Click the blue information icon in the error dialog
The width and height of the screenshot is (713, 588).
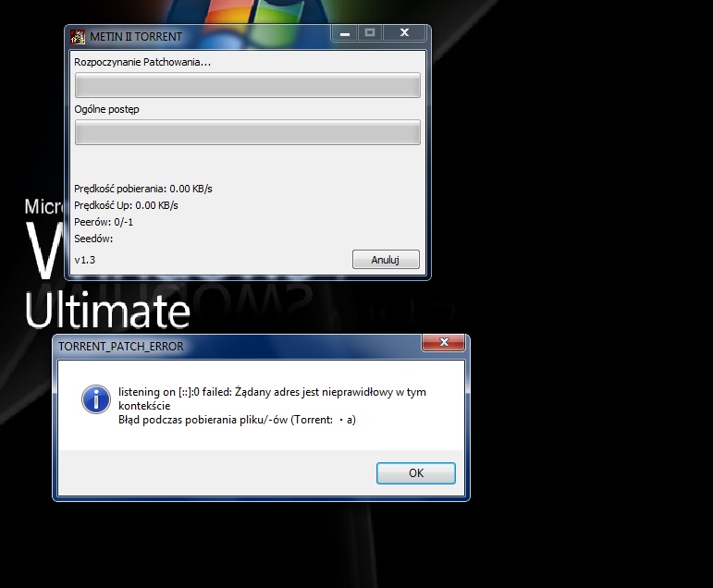coord(96,399)
